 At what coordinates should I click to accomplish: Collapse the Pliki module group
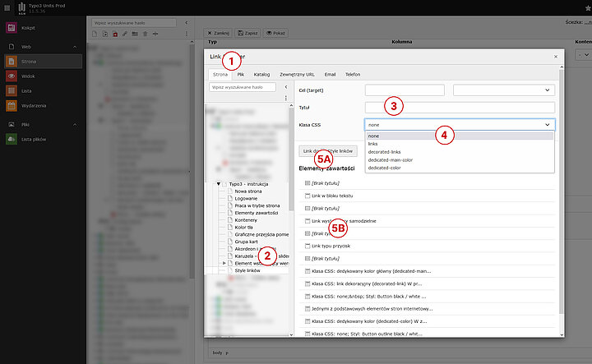pos(75,124)
